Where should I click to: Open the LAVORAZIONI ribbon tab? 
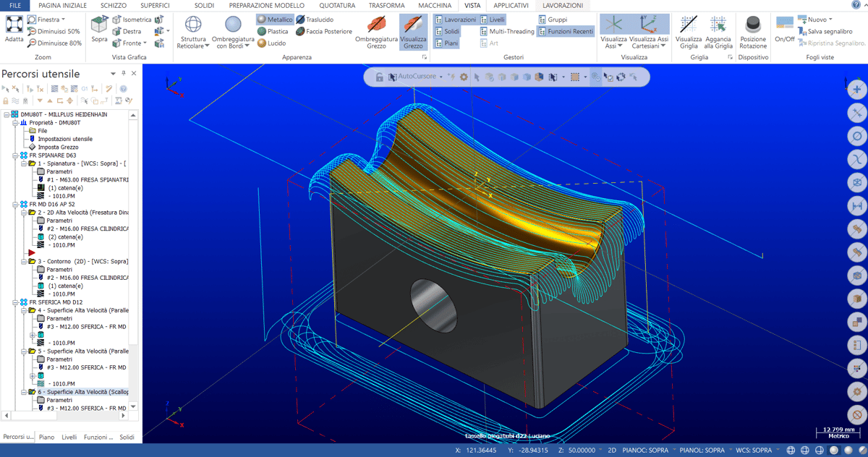pos(563,5)
